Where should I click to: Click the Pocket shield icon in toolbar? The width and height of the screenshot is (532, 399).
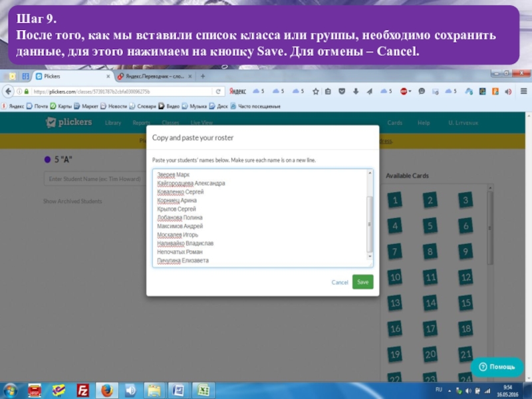click(x=342, y=91)
